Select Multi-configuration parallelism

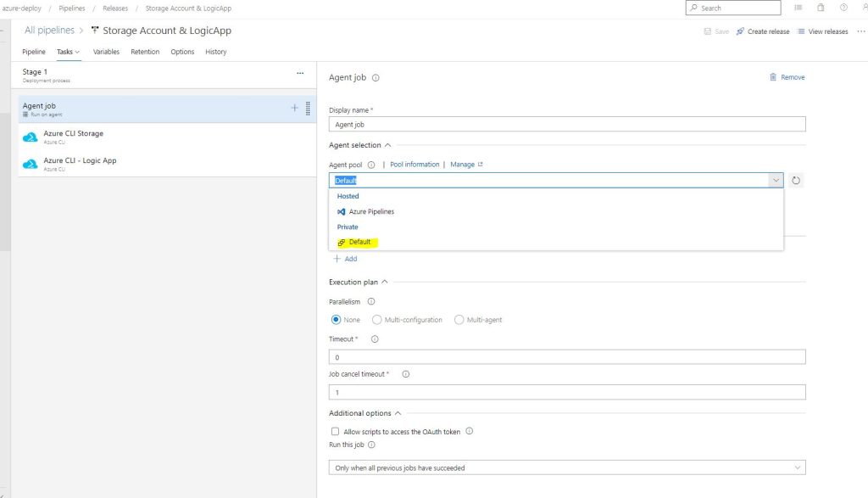coord(377,320)
